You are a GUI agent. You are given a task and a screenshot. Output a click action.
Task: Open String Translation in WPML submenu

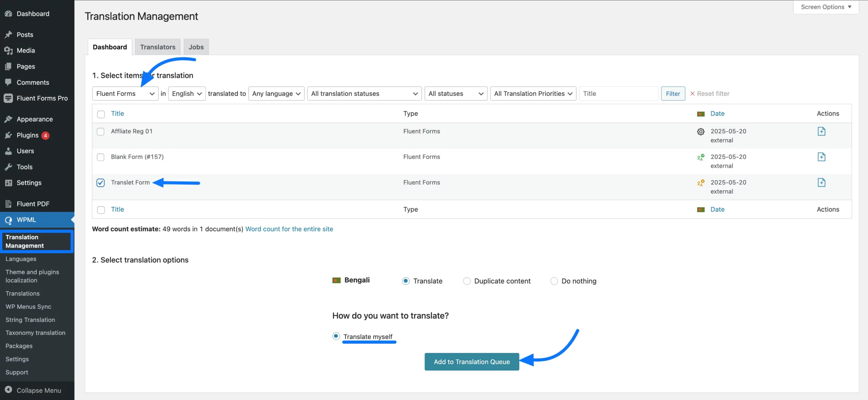coord(30,320)
